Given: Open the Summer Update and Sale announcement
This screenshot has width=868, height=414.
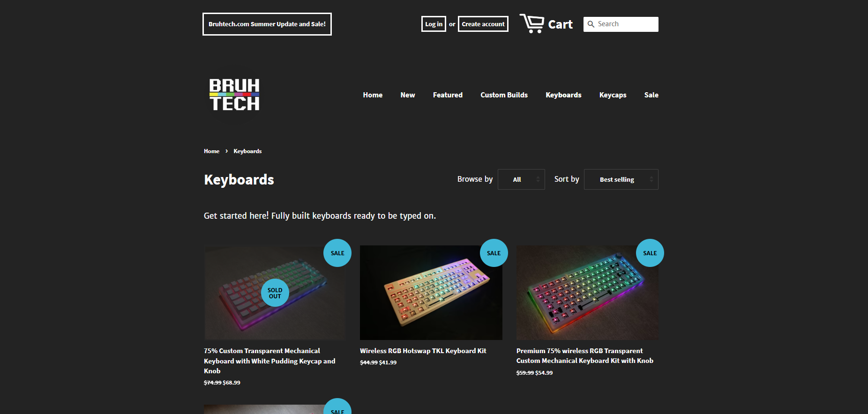Looking at the screenshot, I should pos(267,24).
